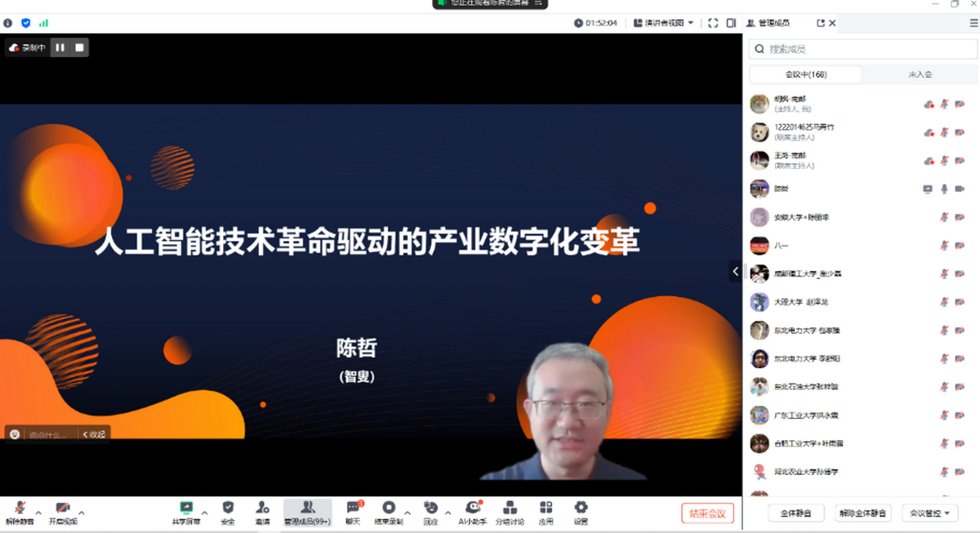The width and height of the screenshot is (980, 533).
Task: Pause the recording in the recording bar
Action: [60, 47]
